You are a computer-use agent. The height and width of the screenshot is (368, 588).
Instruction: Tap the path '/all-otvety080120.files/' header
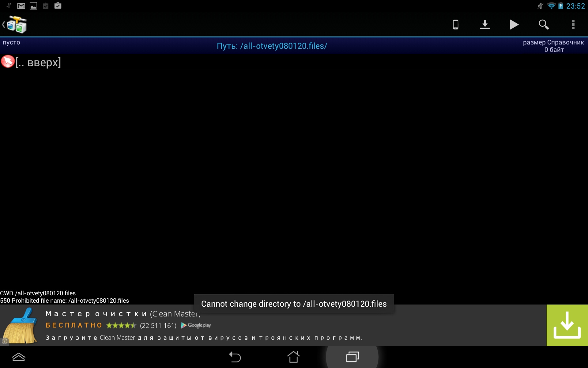(x=272, y=46)
